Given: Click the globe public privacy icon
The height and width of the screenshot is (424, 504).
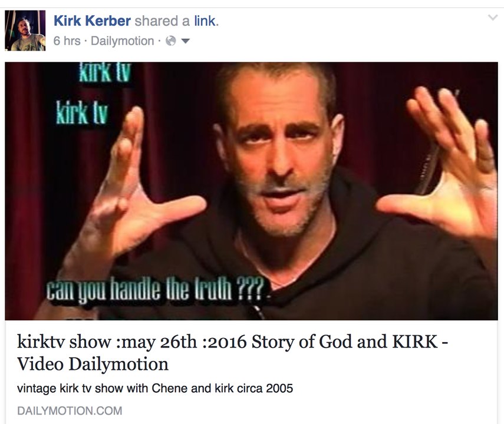Looking at the screenshot, I should coord(171,41).
